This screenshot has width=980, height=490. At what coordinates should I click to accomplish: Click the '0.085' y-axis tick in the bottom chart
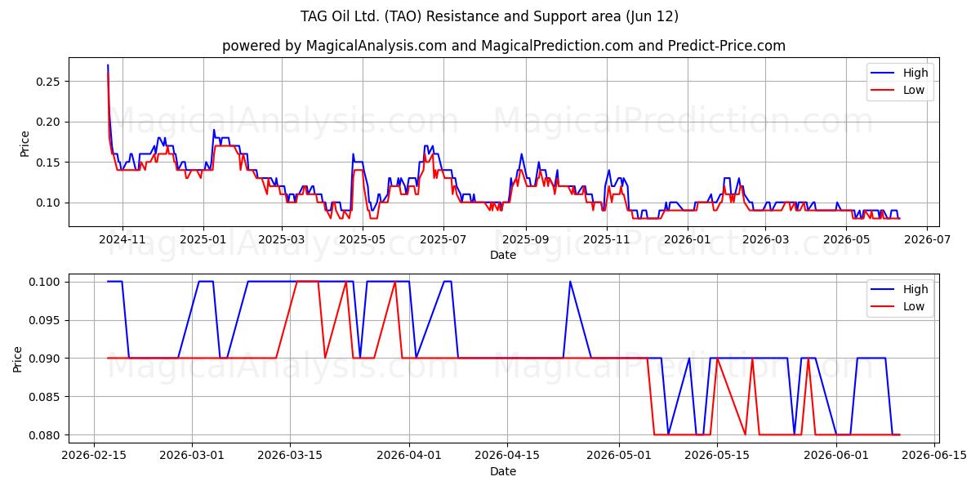click(x=45, y=397)
